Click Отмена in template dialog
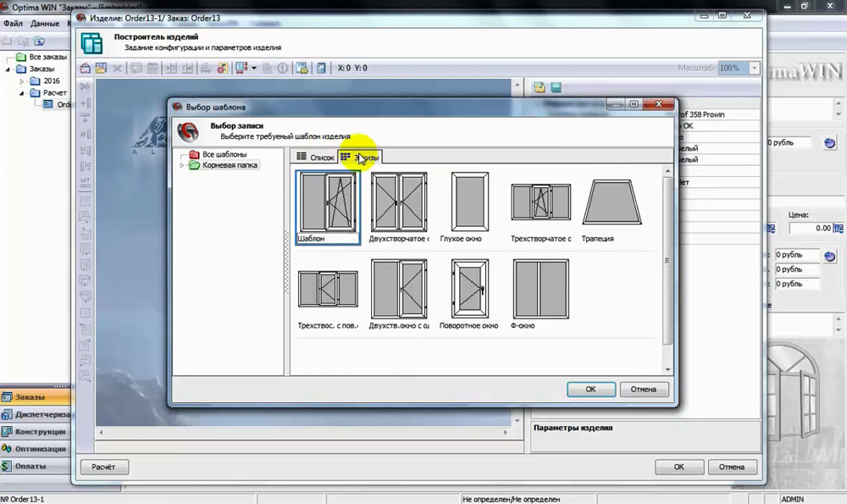The image size is (847, 504). tap(644, 390)
